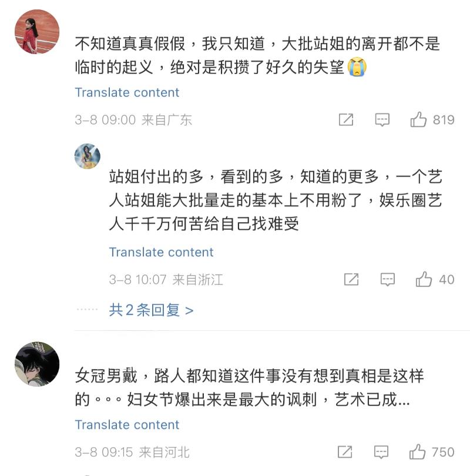470x476 pixels.
Task: Like the comment with 819 likes
Action: point(418,120)
